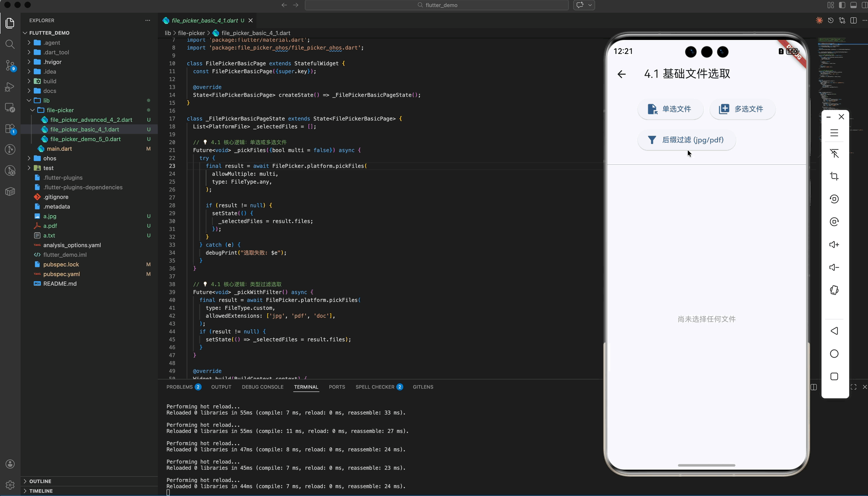Switch to the PROBLEMS tab
Image resolution: width=868 pixels, height=496 pixels.
[x=179, y=387]
